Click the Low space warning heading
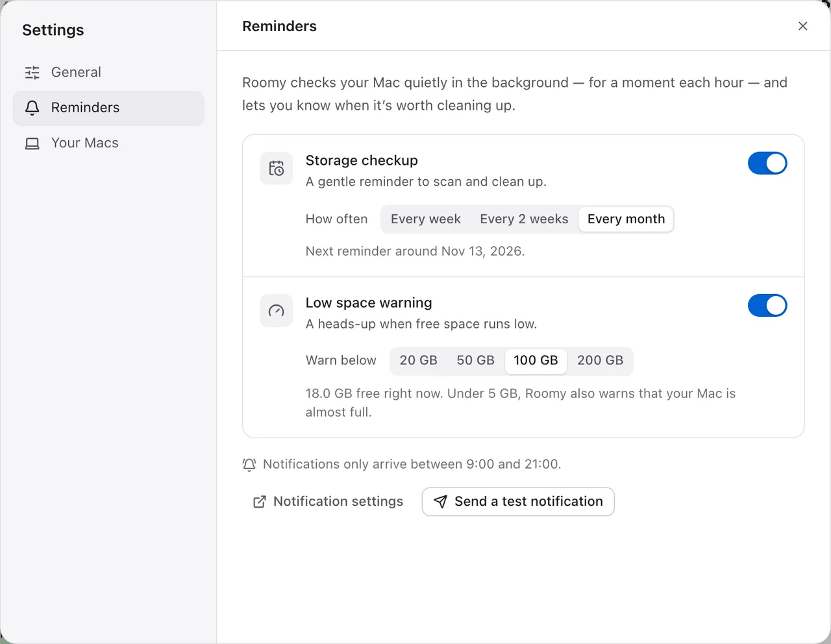 coord(369,303)
